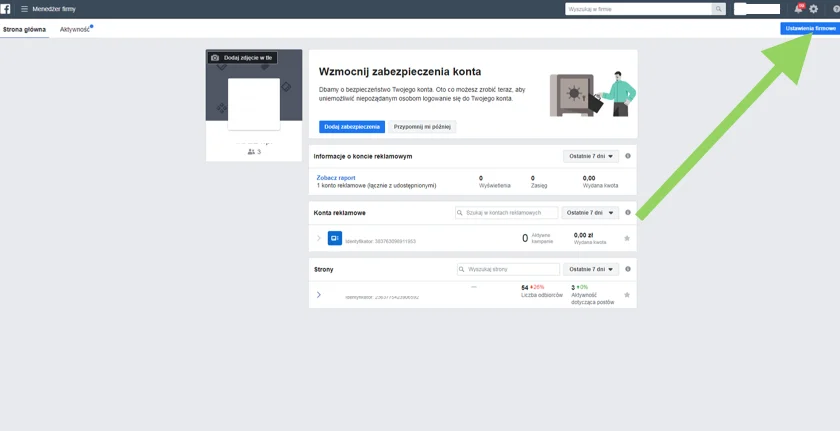Screen dimensions: 840x431
Task: Click Przypomnij mi później button
Action: tap(422, 127)
